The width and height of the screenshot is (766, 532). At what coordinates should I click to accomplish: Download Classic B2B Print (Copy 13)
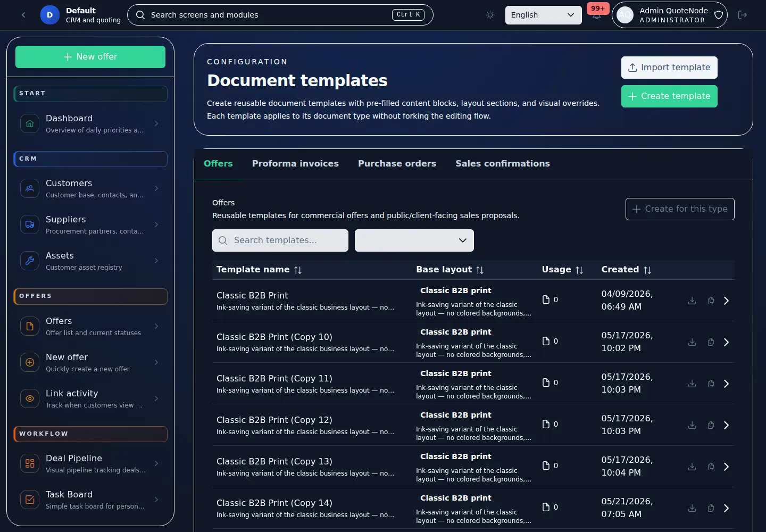[x=692, y=467]
